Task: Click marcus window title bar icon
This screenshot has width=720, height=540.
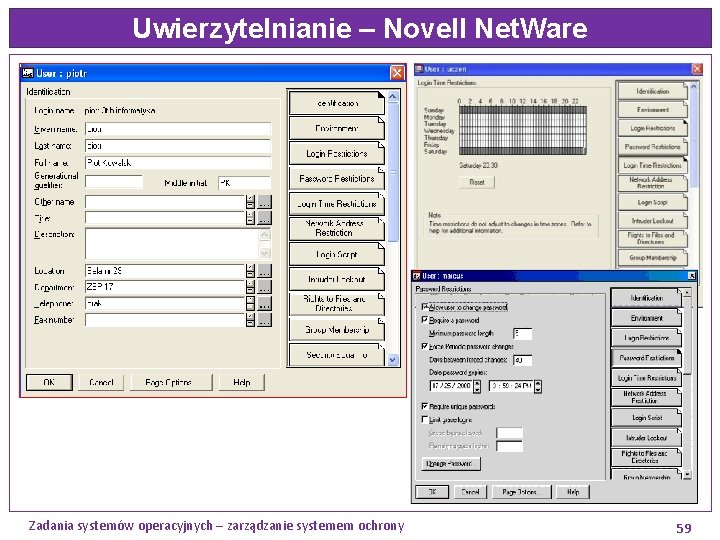Action: [x=416, y=276]
